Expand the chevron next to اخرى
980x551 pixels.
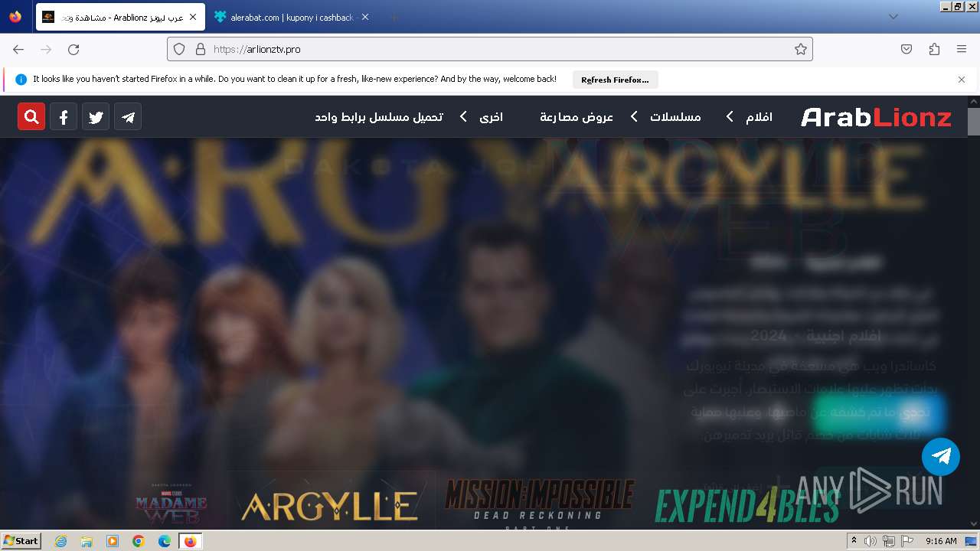point(463,116)
